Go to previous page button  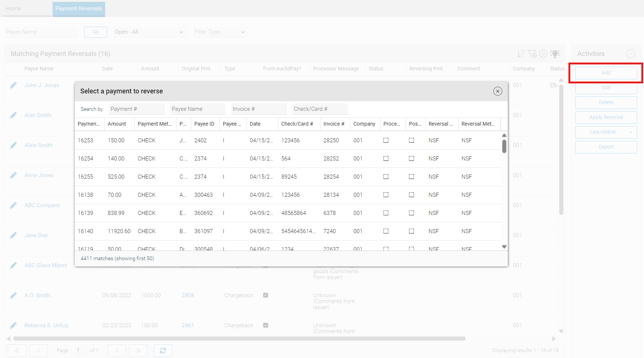point(38,351)
